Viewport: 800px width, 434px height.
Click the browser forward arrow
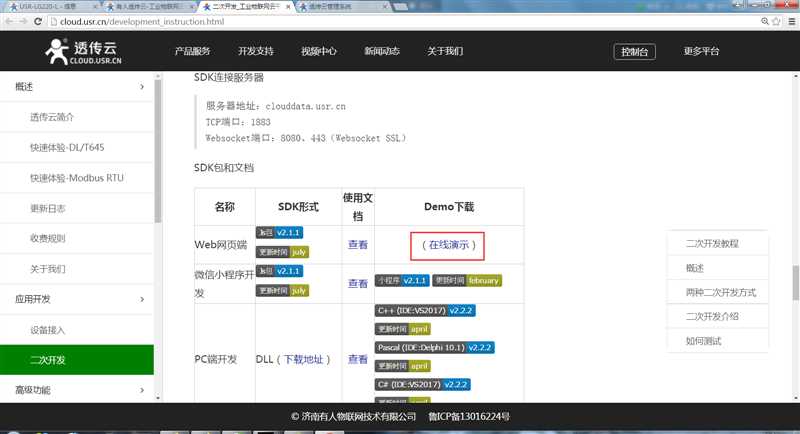[23, 21]
